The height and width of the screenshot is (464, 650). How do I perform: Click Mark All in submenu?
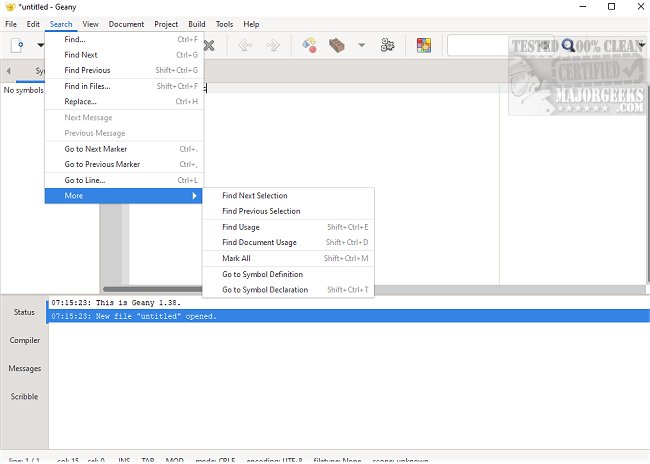point(236,258)
